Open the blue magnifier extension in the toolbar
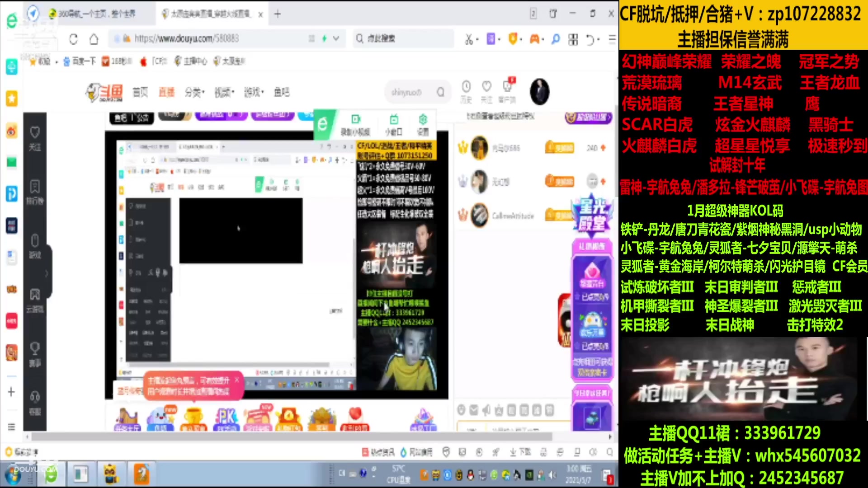The image size is (868, 488). [556, 40]
